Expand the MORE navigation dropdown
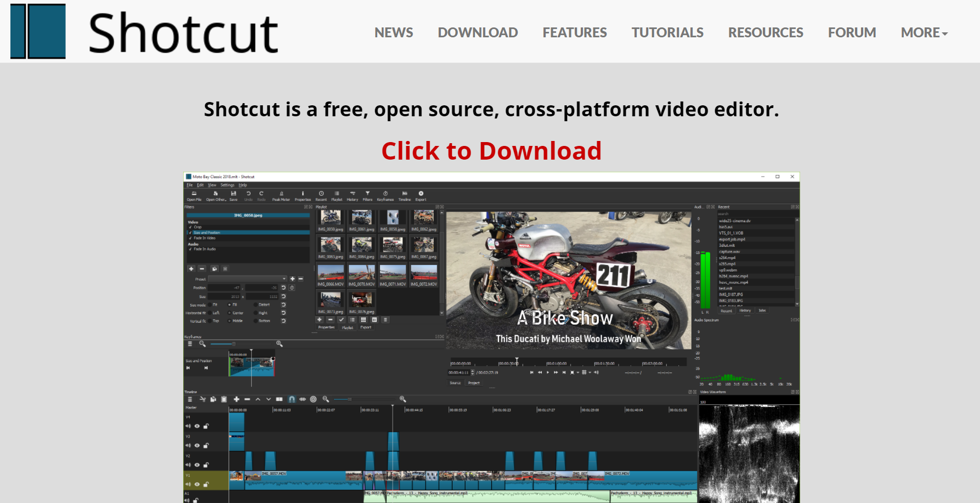The image size is (980, 503). coord(924,33)
